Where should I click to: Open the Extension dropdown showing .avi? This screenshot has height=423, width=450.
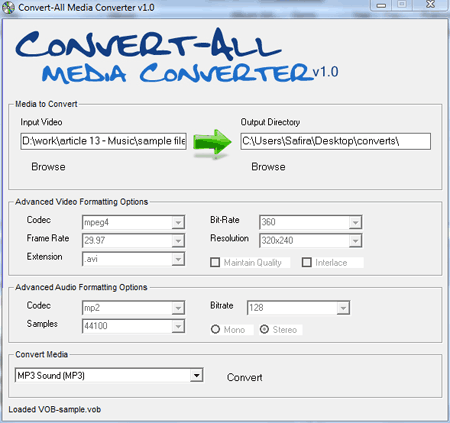[x=133, y=259]
